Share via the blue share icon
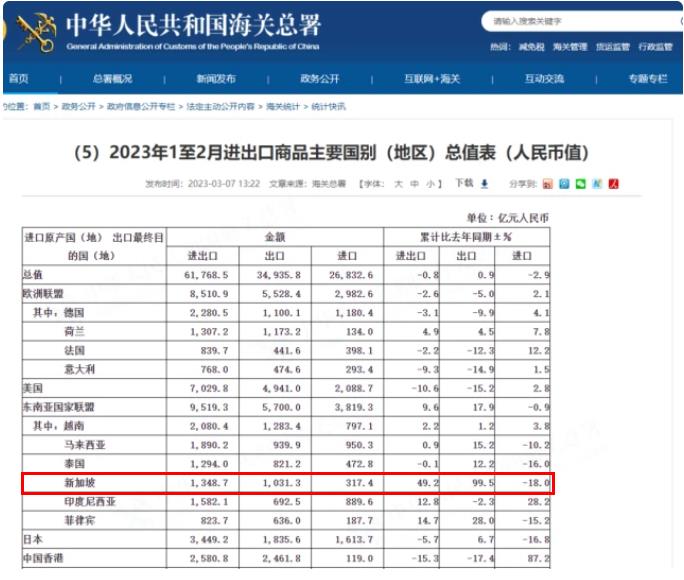Screen dimensions: 684x580 (x=564, y=184)
